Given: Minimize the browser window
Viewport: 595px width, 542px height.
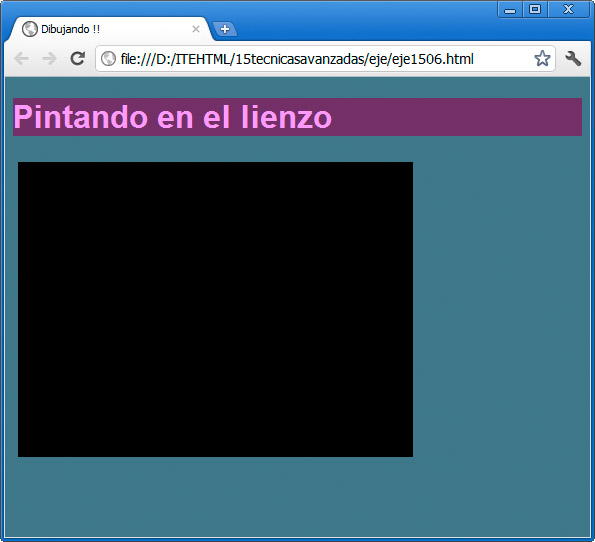Looking at the screenshot, I should point(510,9).
